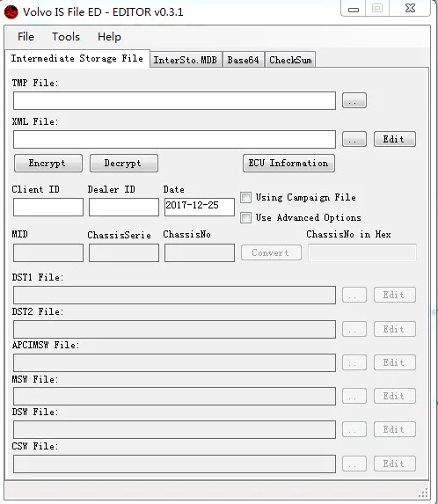Click the CSW File path field

[174, 464]
